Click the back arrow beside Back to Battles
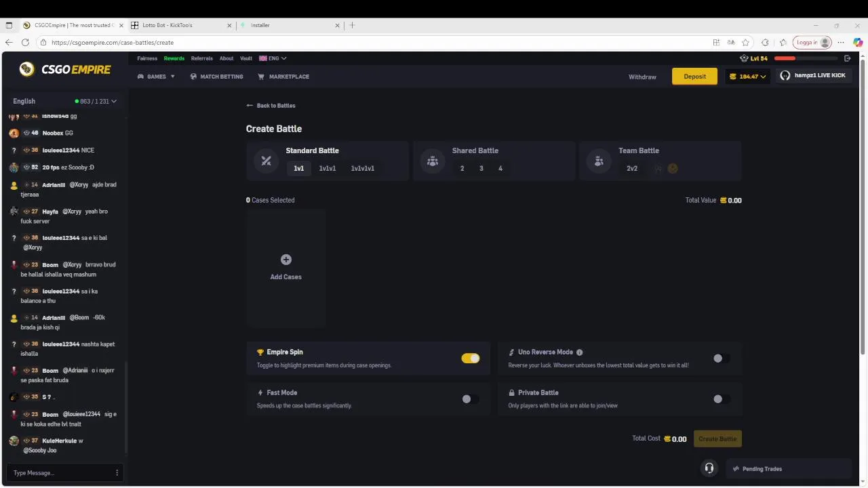The width and height of the screenshot is (868, 488). [x=250, y=106]
